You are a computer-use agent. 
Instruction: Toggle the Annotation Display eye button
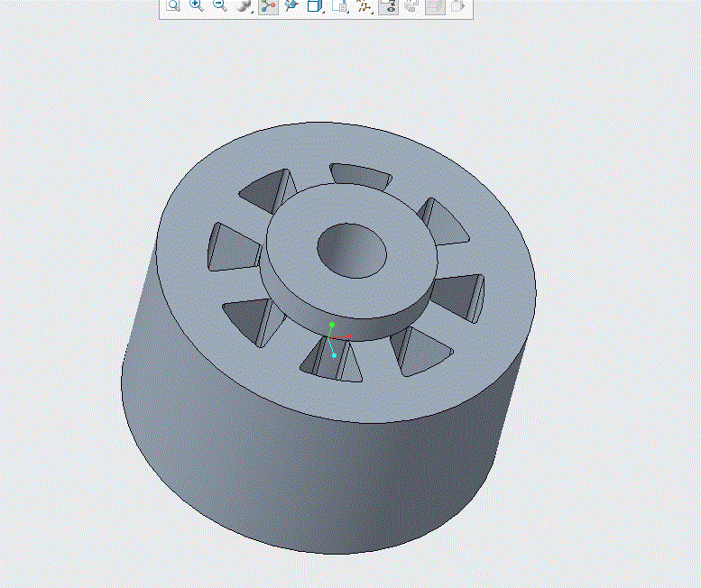click(389, 6)
